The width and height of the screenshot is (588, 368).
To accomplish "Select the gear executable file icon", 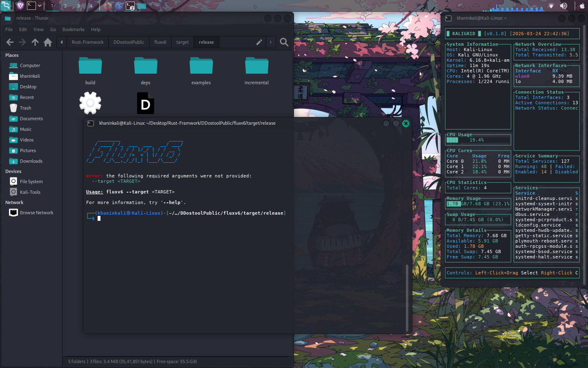I will (90, 103).
